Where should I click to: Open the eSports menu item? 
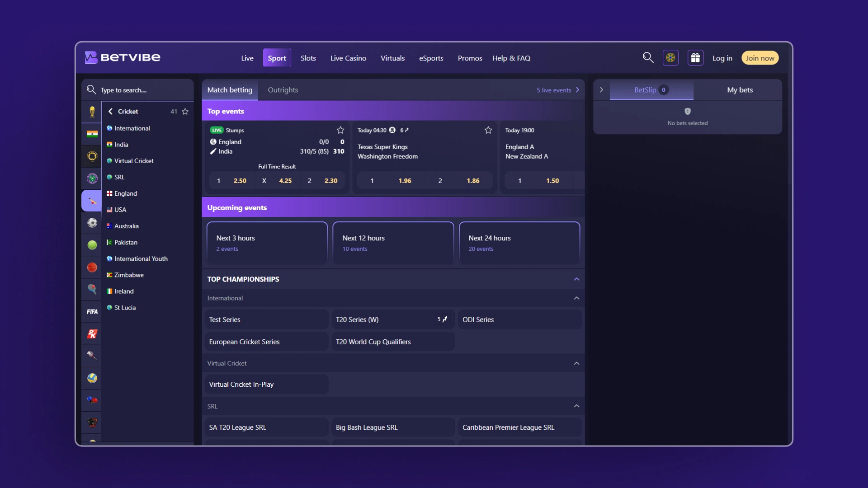coord(431,58)
